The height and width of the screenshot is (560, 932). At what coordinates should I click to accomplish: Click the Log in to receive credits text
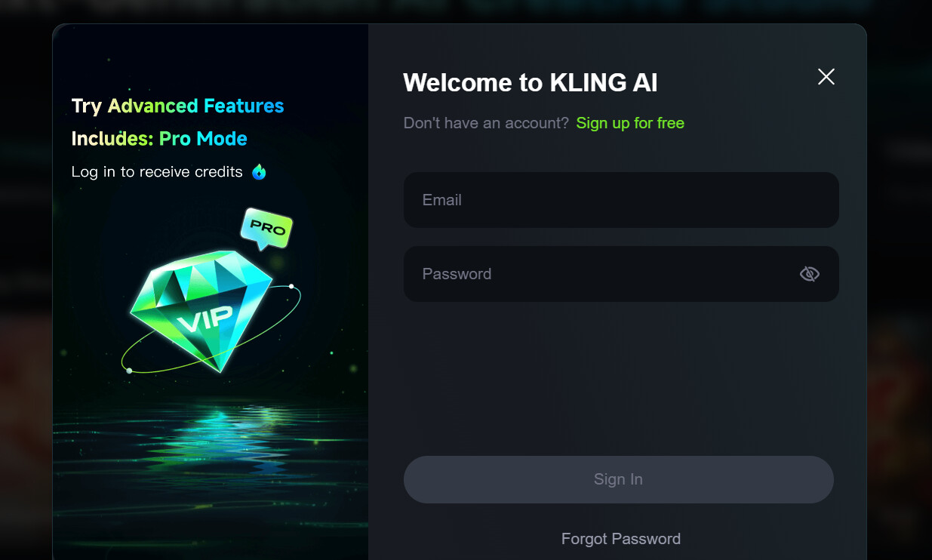(x=157, y=172)
